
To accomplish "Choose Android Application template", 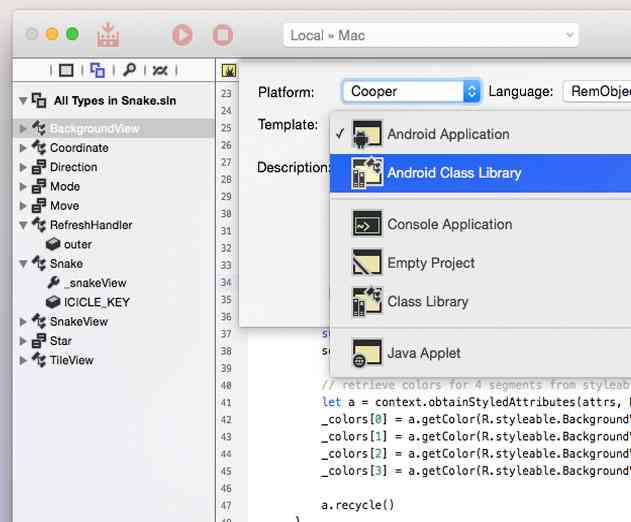I will 480,134.
